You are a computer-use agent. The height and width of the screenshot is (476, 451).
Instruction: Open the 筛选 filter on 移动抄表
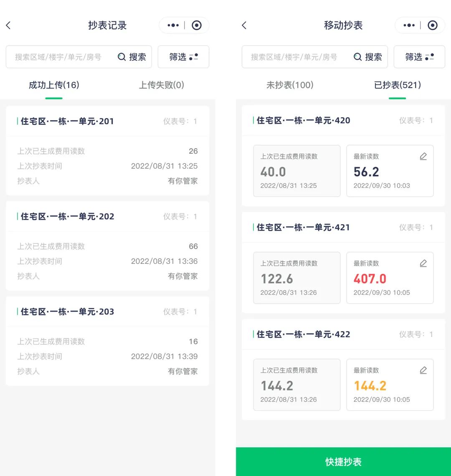click(419, 57)
